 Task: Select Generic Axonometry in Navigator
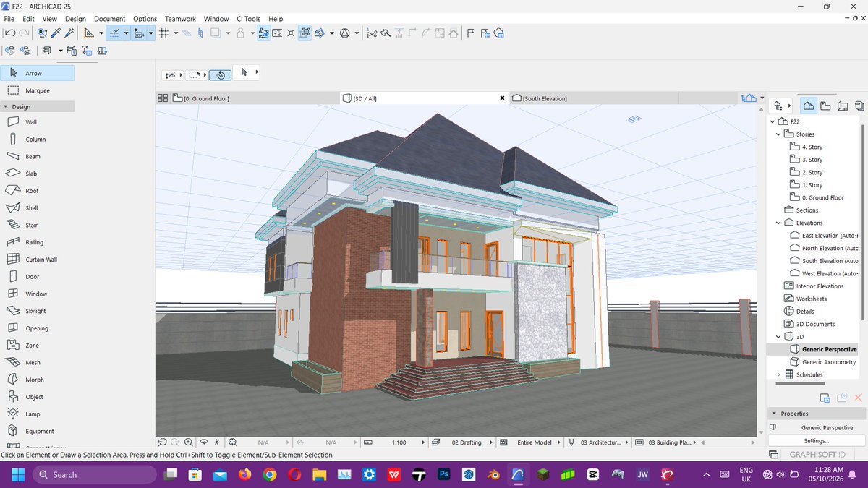tap(822, 362)
